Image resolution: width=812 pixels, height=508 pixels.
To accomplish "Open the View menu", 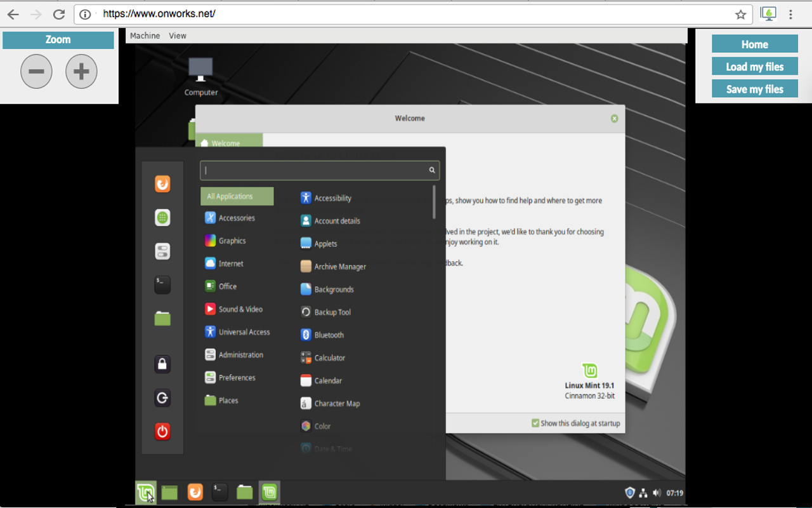I will tap(178, 36).
